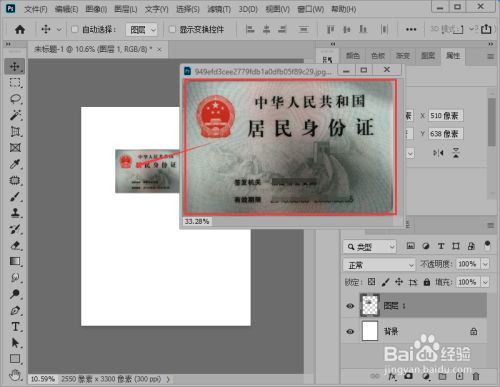Expand status bar info chevron
500x387 pixels.
pos(168,379)
